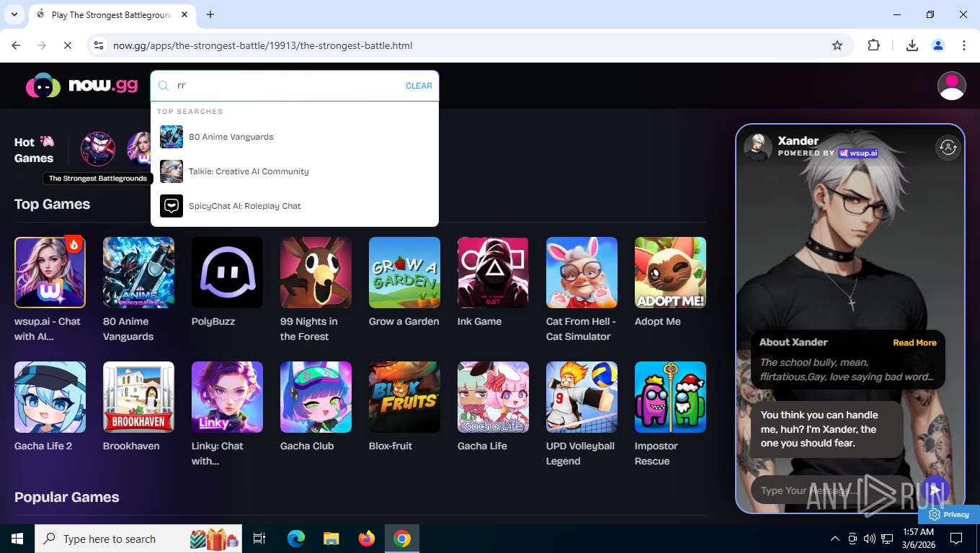
Task: Open Chrome profile icon in toolbar
Action: pyautogui.click(x=937, y=45)
